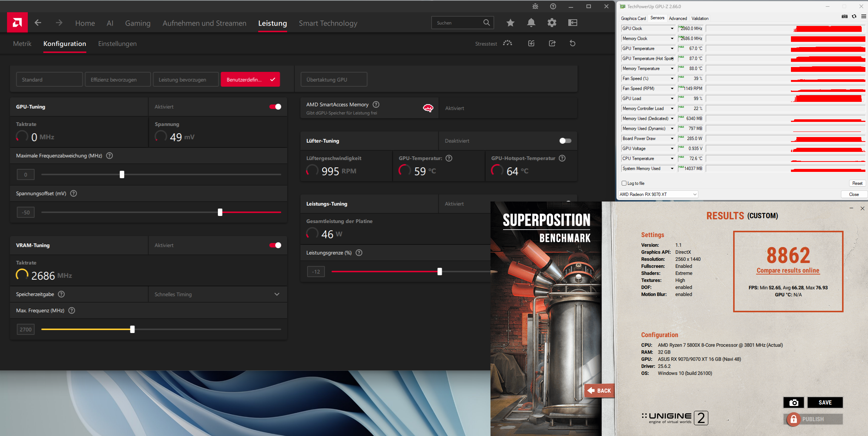Open favorites star icon

[510, 23]
